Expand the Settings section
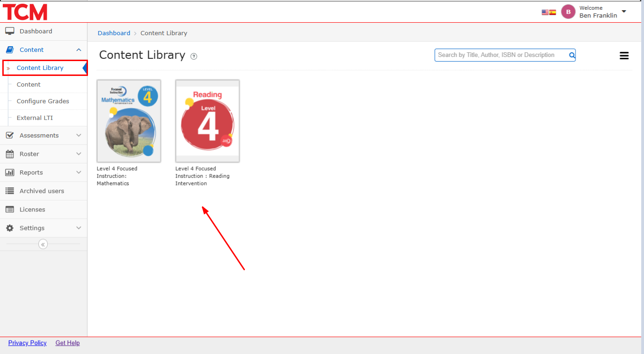644x354 pixels. (44, 228)
